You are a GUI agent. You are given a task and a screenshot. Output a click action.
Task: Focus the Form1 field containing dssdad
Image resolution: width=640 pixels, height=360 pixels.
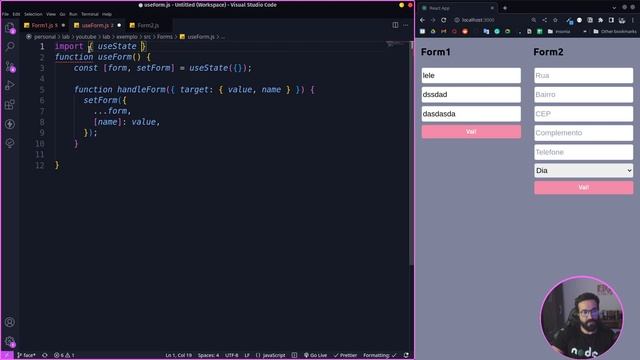(x=471, y=95)
